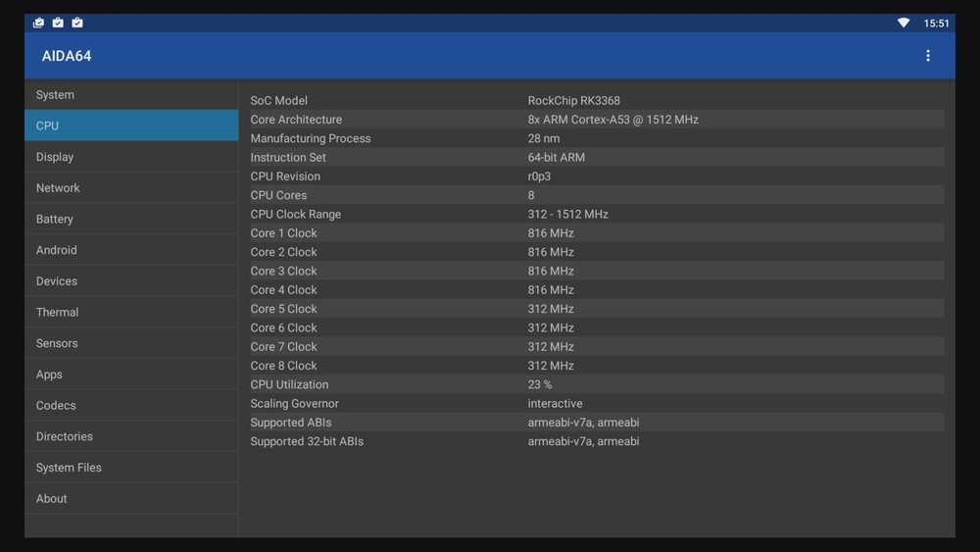Click the AIDA64 app title
Screen dimensions: 980x552
pos(67,56)
